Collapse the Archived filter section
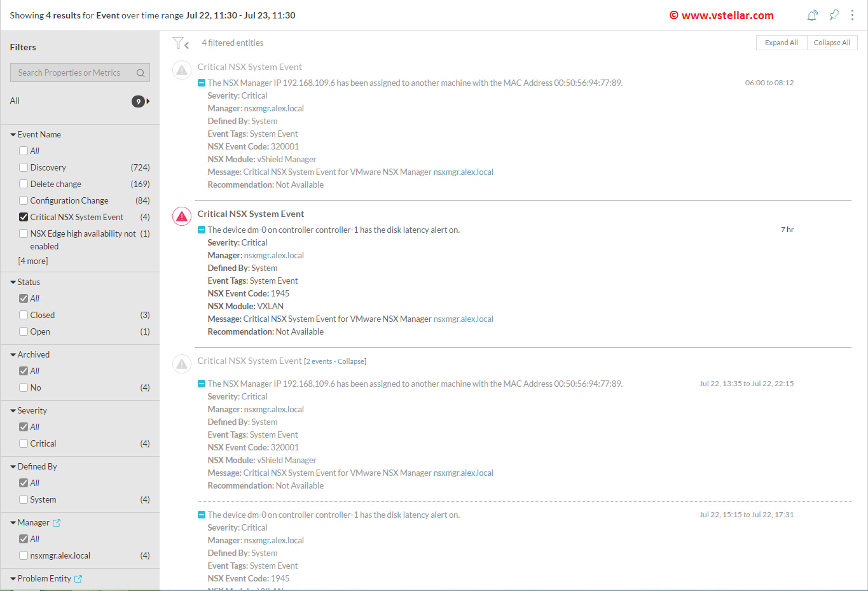Image resolution: width=868 pixels, height=591 pixels. click(x=13, y=355)
